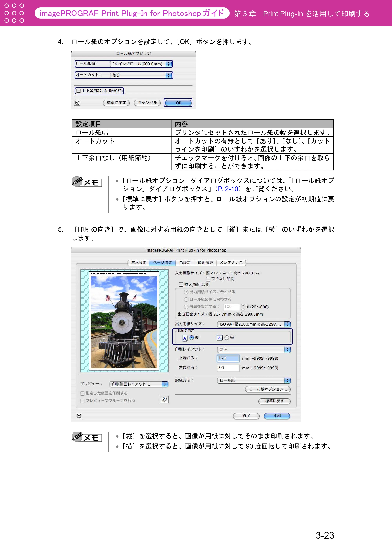Open the 印刷レイアウト dropdown
Screen dimensions: 392x555
tap(254, 350)
